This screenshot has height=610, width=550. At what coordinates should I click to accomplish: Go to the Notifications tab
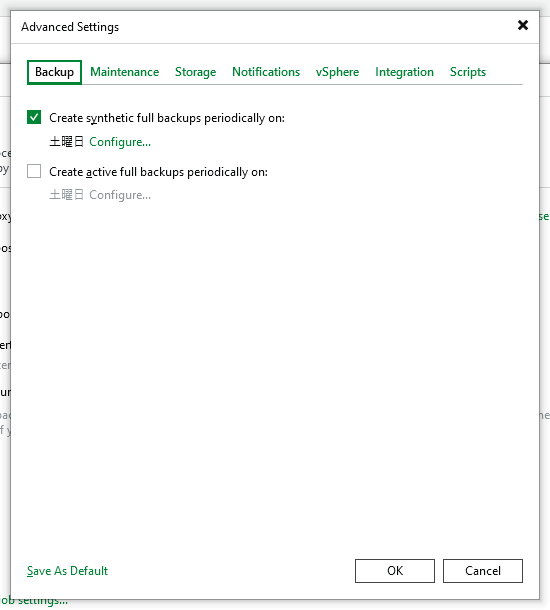[x=266, y=72]
